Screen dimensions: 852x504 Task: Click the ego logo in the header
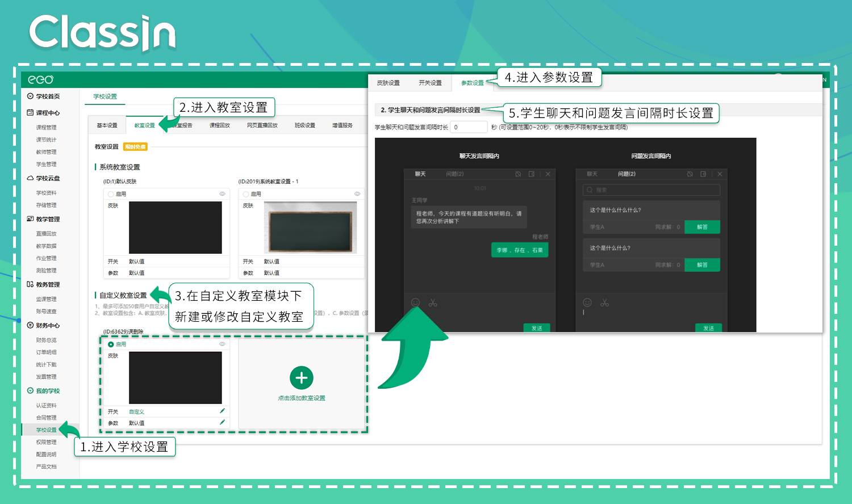click(41, 79)
